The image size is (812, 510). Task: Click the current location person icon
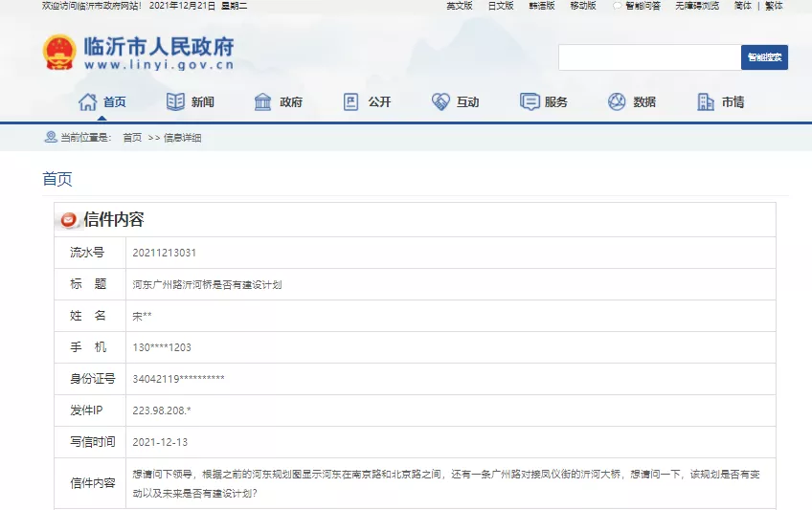pos(51,137)
